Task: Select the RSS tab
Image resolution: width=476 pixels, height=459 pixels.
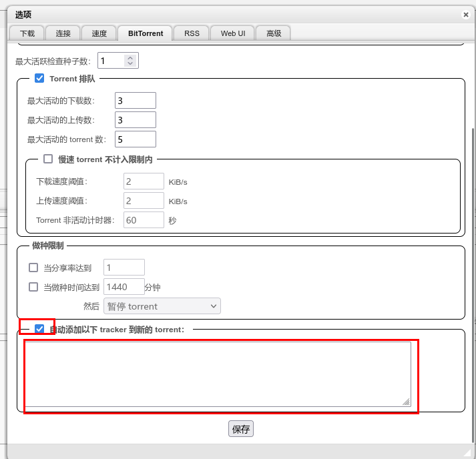Action: pyautogui.click(x=192, y=33)
